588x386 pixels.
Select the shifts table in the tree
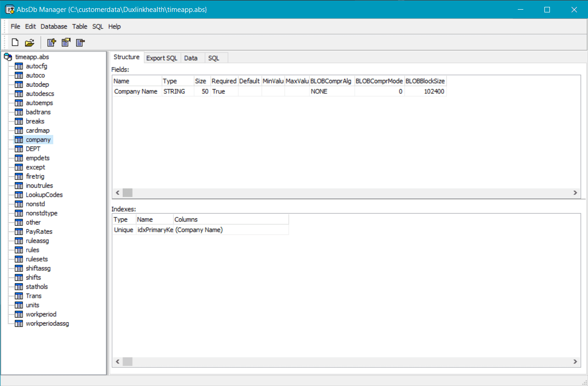point(34,278)
